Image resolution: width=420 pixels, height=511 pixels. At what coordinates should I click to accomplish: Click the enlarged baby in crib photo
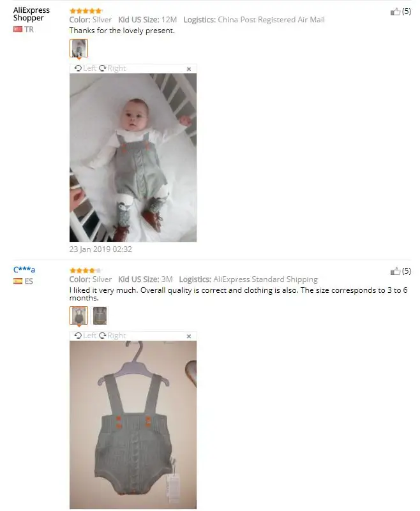tap(133, 158)
